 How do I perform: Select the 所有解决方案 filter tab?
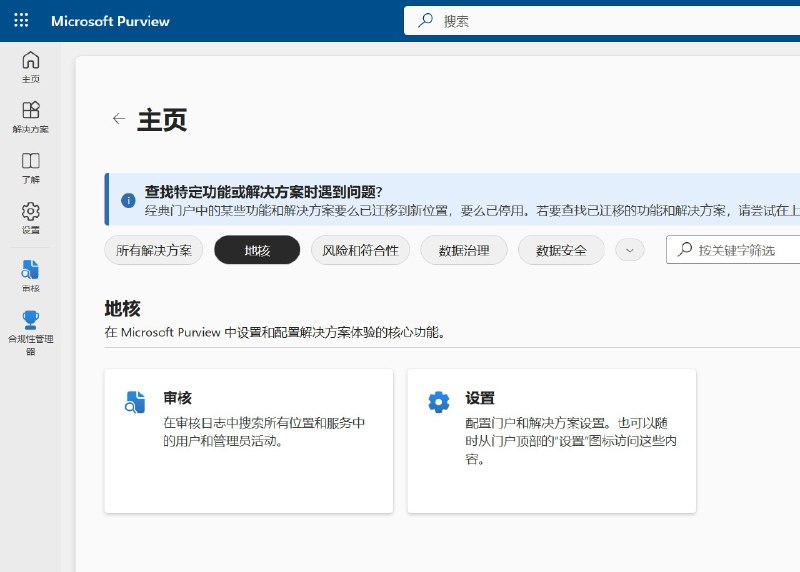(x=154, y=250)
